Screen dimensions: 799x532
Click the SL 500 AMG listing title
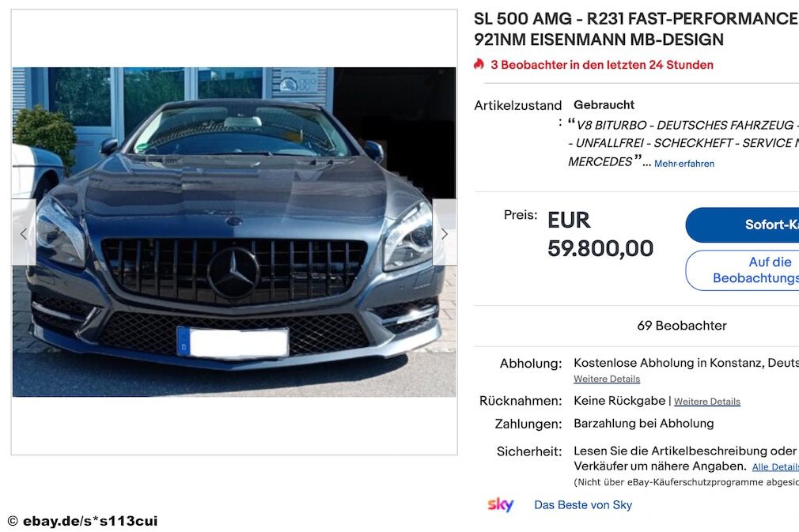point(636,29)
